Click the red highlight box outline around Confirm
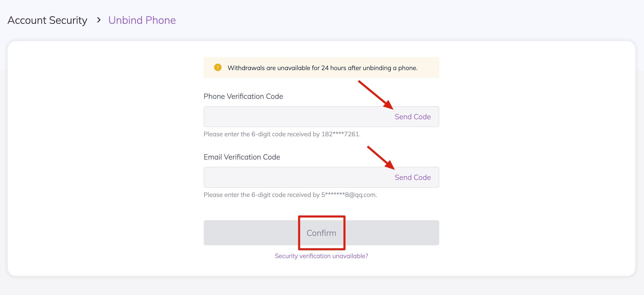This screenshot has height=295, width=644. click(x=299, y=233)
